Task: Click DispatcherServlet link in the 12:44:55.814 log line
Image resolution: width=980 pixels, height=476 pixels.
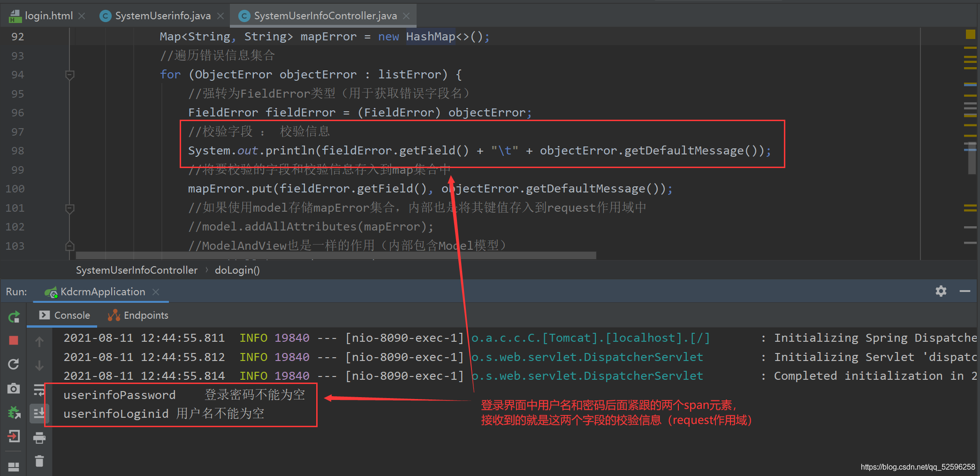Action: 587,376
